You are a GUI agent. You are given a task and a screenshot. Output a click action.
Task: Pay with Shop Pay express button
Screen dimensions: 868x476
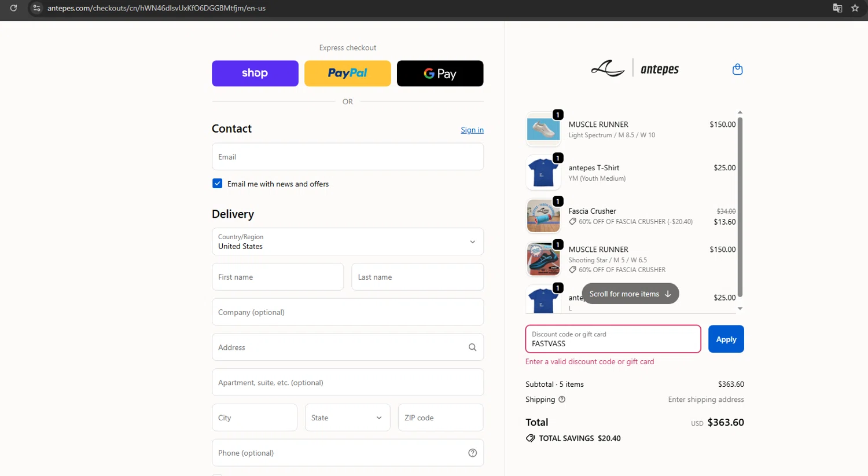255,74
